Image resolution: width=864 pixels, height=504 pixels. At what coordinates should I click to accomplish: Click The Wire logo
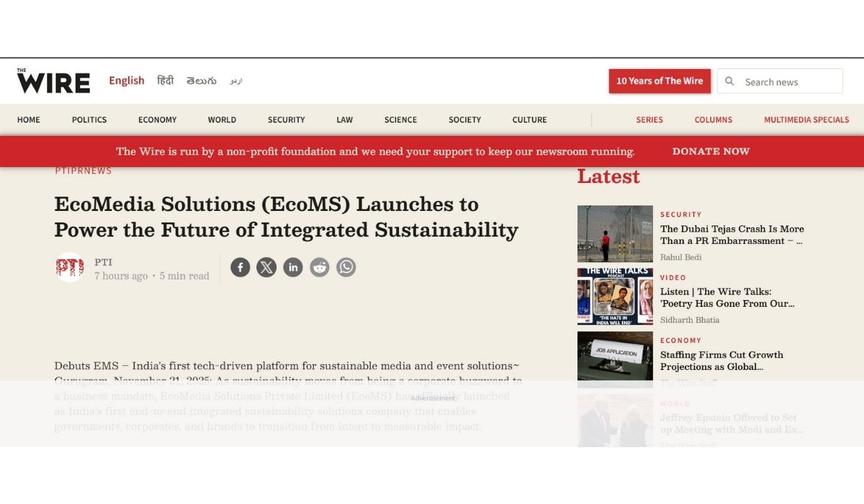click(53, 81)
